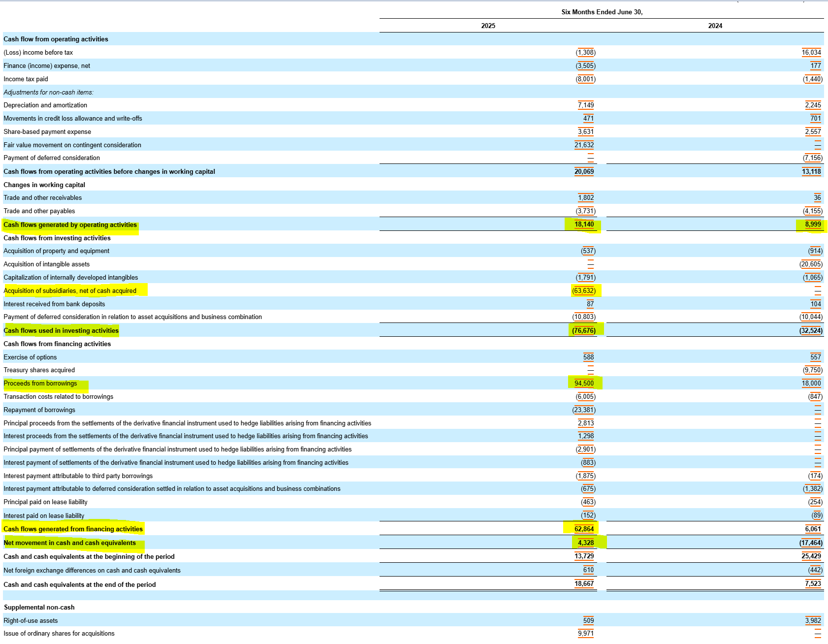Click the 'Exercise of options' label
Image resolution: width=828 pixels, height=644 pixels.
30,357
